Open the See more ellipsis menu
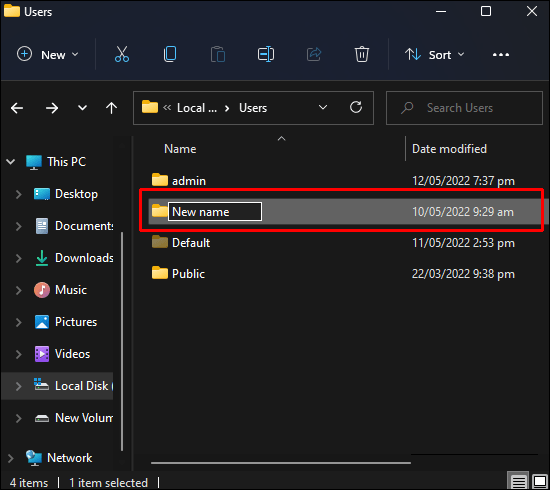This screenshot has width=550, height=490. (501, 55)
